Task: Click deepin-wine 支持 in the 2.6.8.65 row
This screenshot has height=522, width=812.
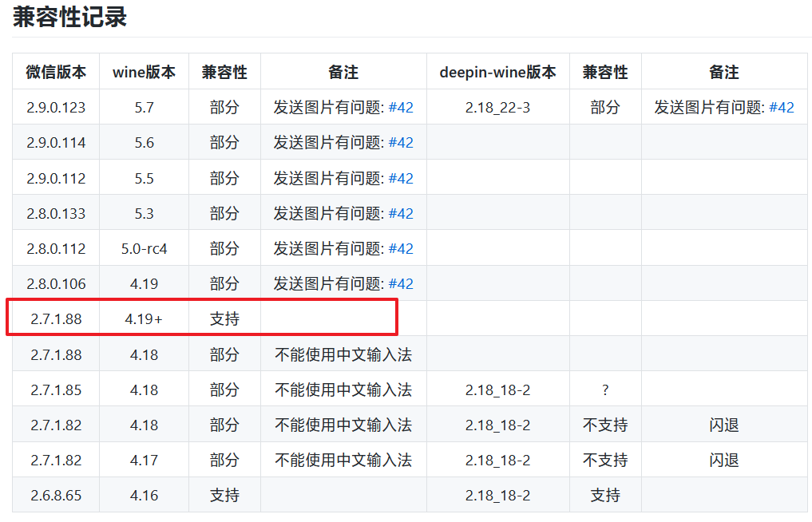Action: (605, 495)
